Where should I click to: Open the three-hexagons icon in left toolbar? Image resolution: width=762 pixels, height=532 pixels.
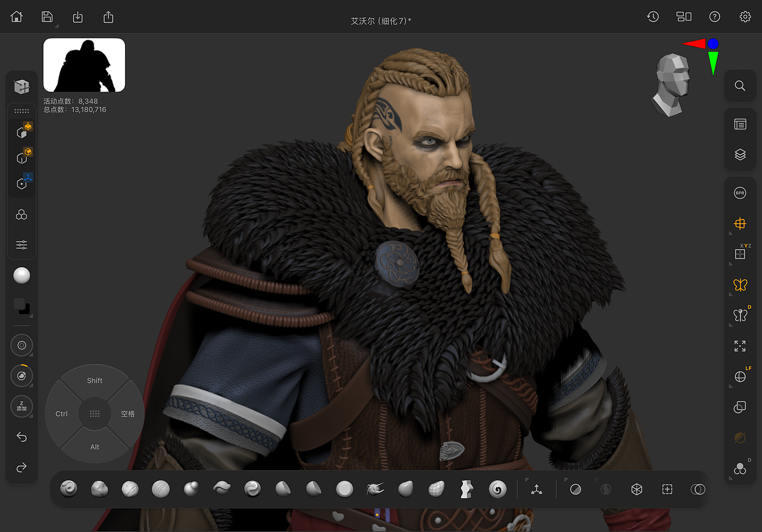[x=21, y=215]
